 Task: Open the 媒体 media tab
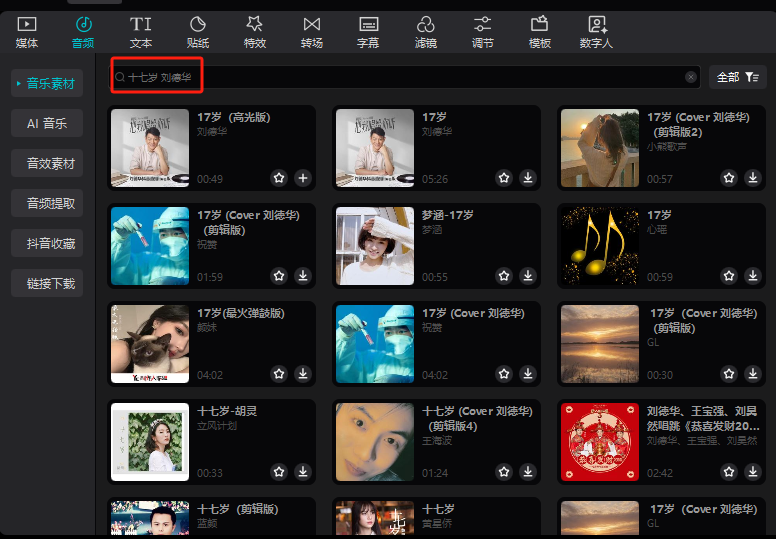click(x=27, y=32)
